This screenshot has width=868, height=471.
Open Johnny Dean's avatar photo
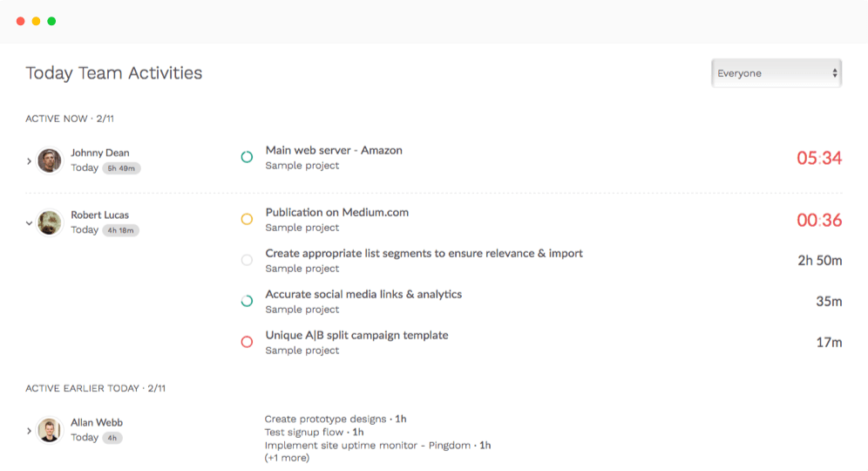(x=50, y=160)
